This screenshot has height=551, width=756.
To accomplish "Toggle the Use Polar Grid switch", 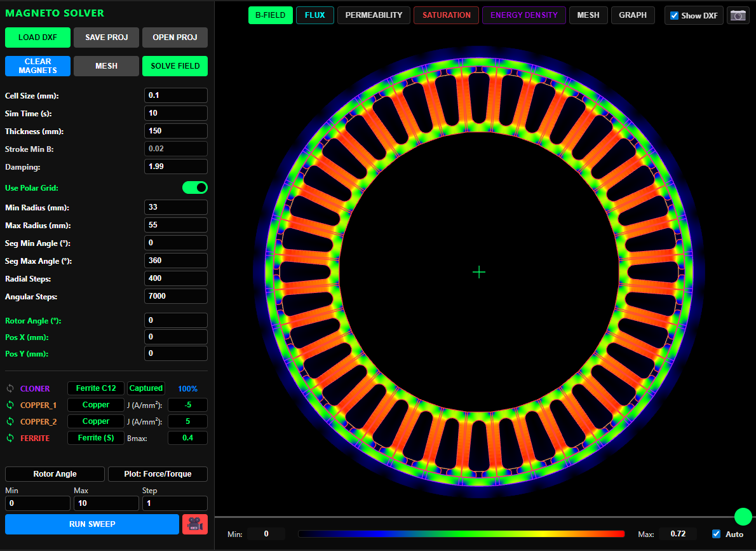I will [x=194, y=187].
